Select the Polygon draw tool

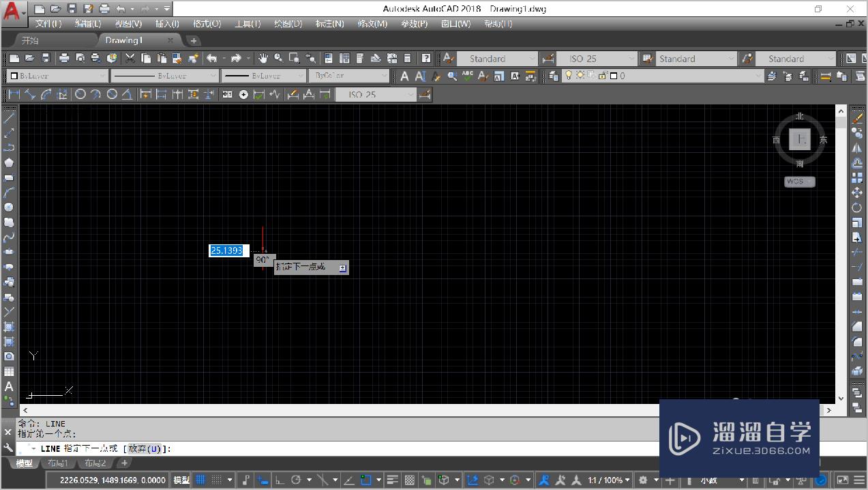pos(9,162)
